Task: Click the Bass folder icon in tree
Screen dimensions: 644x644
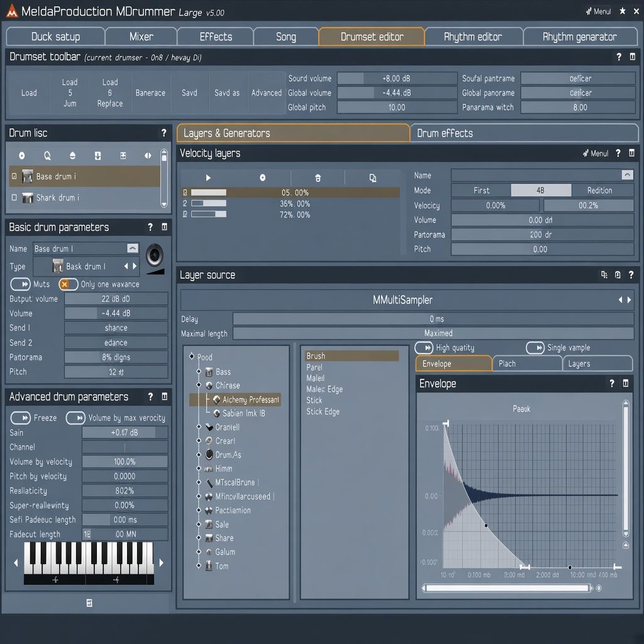Action: coord(209,372)
